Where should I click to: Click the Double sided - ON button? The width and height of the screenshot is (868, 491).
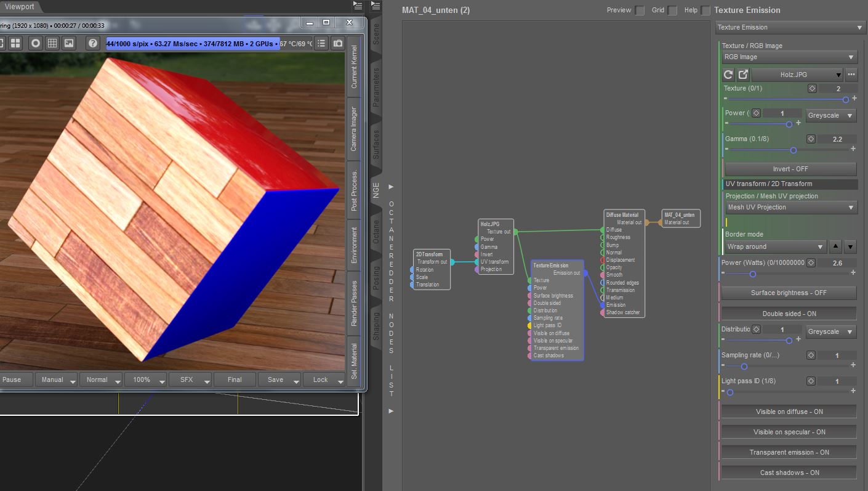[789, 314]
